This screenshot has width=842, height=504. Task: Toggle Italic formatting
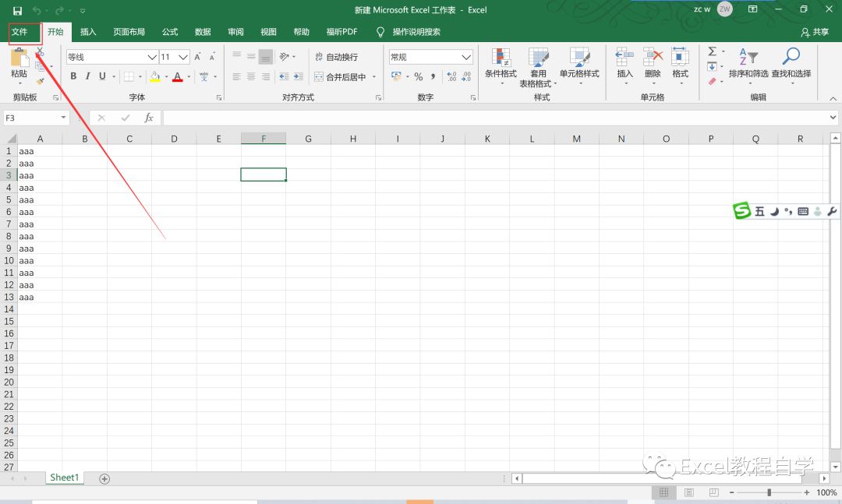87,76
